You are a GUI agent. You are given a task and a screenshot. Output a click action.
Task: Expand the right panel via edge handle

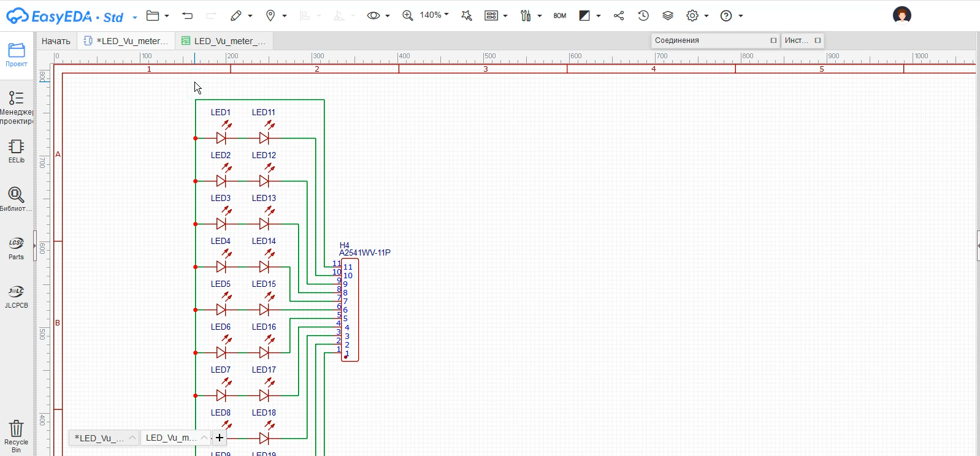click(978, 246)
